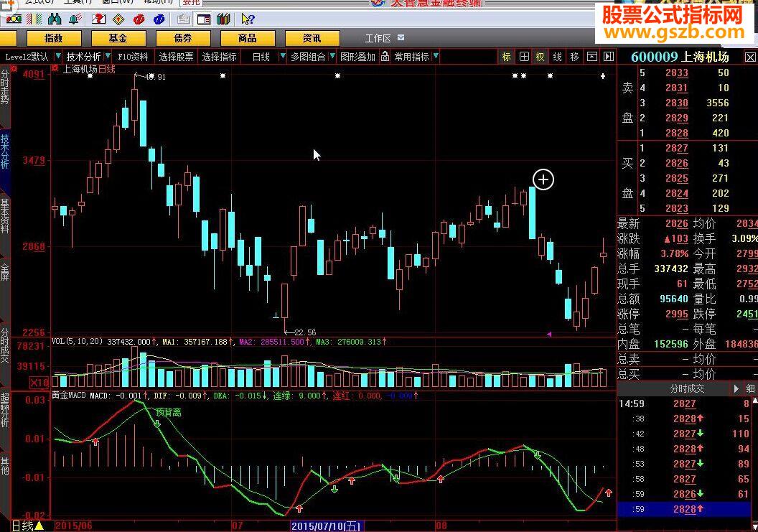Open the 多图组合 dropdown arrow

point(332,57)
